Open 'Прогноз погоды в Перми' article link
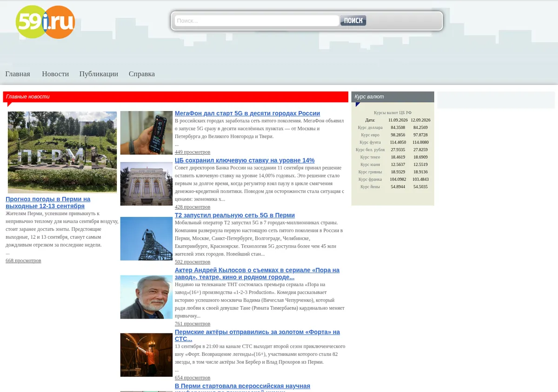558x392 pixels. click(48, 203)
